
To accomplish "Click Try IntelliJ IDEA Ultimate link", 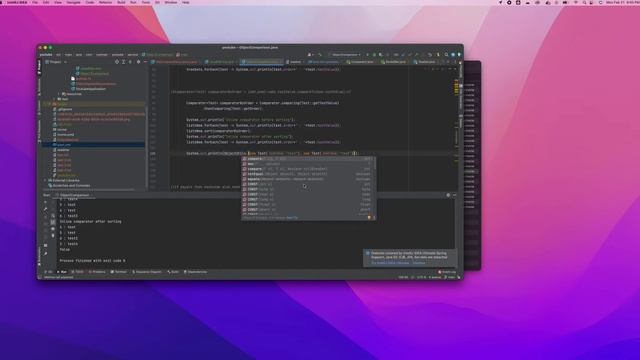I will click(x=390, y=263).
